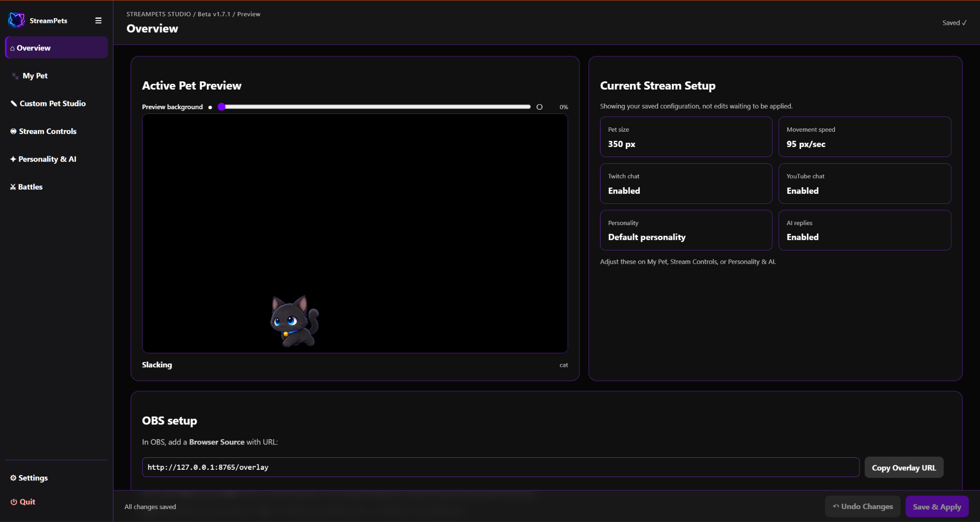Click 'Current Stream Setup' heading
980x522 pixels.
pyautogui.click(x=658, y=86)
